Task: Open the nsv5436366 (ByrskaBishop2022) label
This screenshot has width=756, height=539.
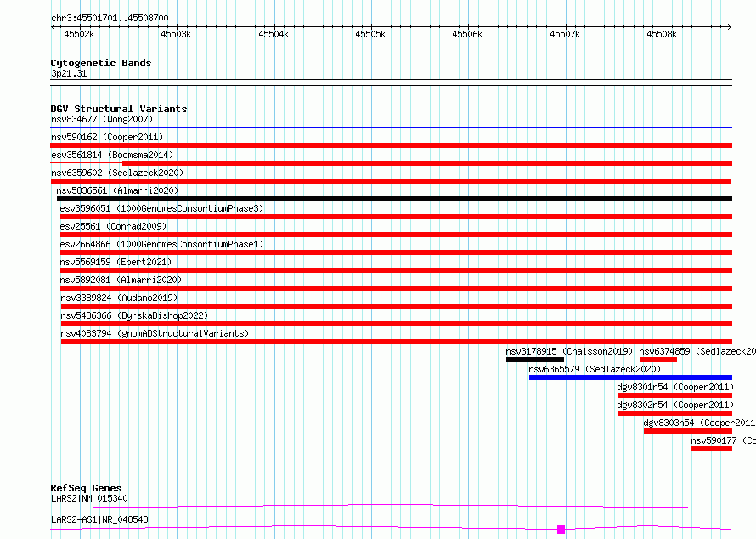Action: [x=134, y=315]
